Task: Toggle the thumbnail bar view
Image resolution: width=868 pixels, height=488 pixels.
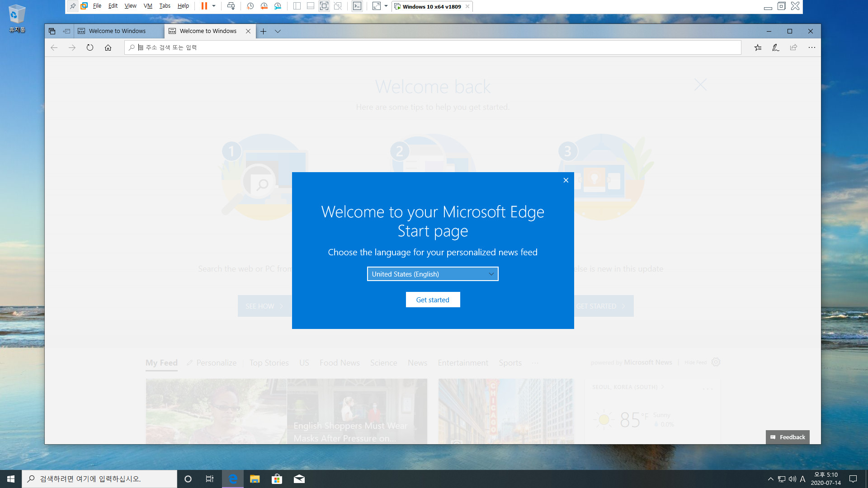Action: [x=311, y=6]
